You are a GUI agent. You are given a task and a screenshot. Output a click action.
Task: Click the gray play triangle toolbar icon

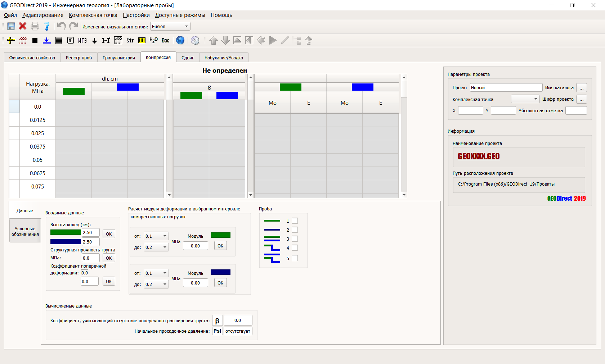[273, 40]
